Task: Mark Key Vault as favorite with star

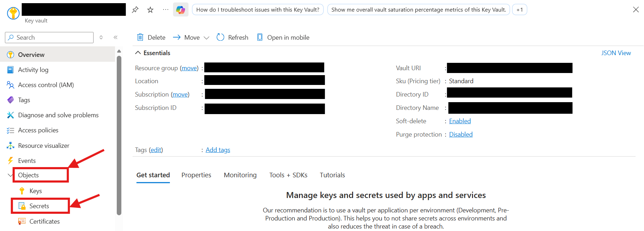Action: [151, 10]
